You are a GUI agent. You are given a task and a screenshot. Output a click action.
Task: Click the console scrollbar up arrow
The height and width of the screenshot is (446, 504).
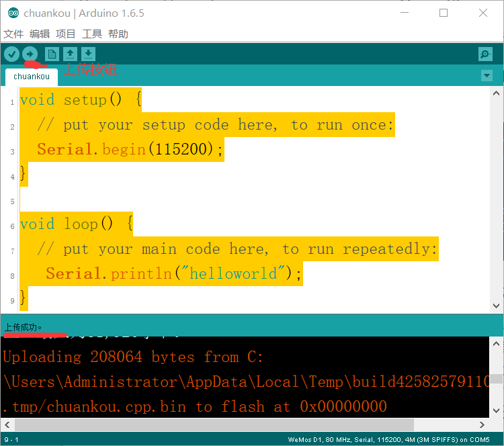click(497, 344)
